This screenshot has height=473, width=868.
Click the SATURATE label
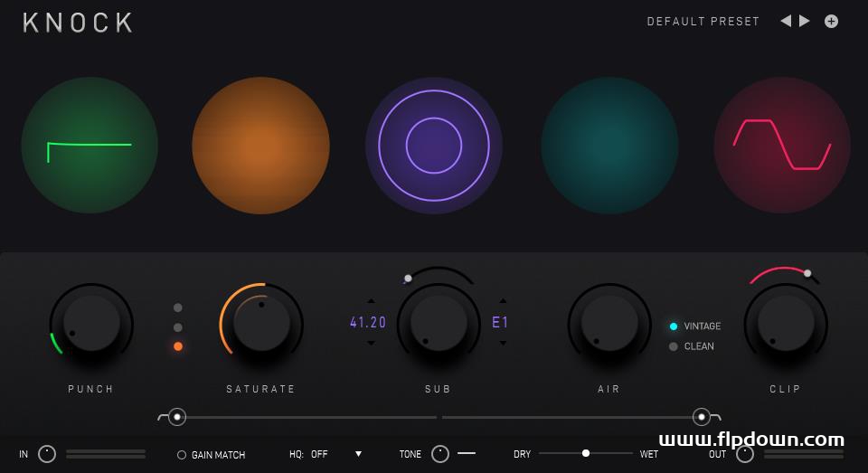click(x=260, y=389)
